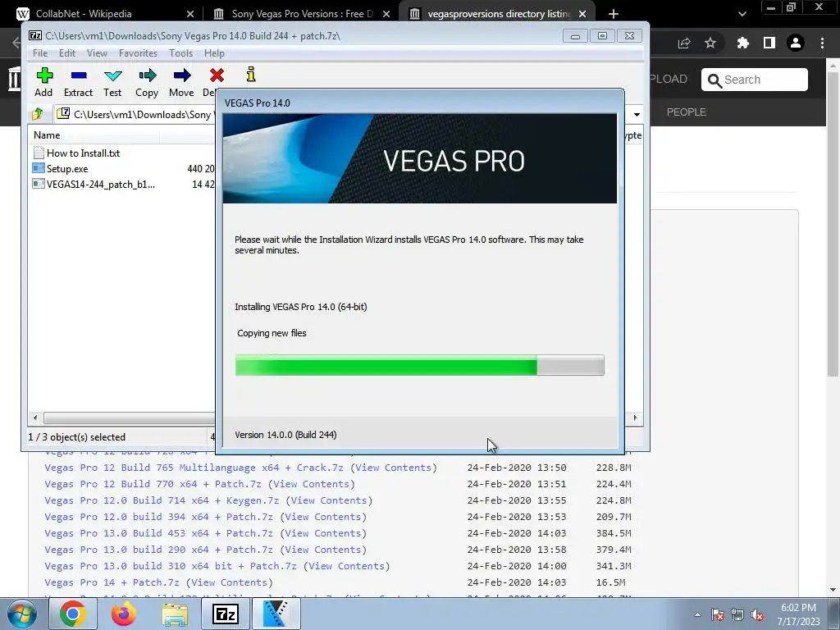This screenshot has width=840, height=630.
Task: Show hidden system tray icons arrow
Action: 697,614
